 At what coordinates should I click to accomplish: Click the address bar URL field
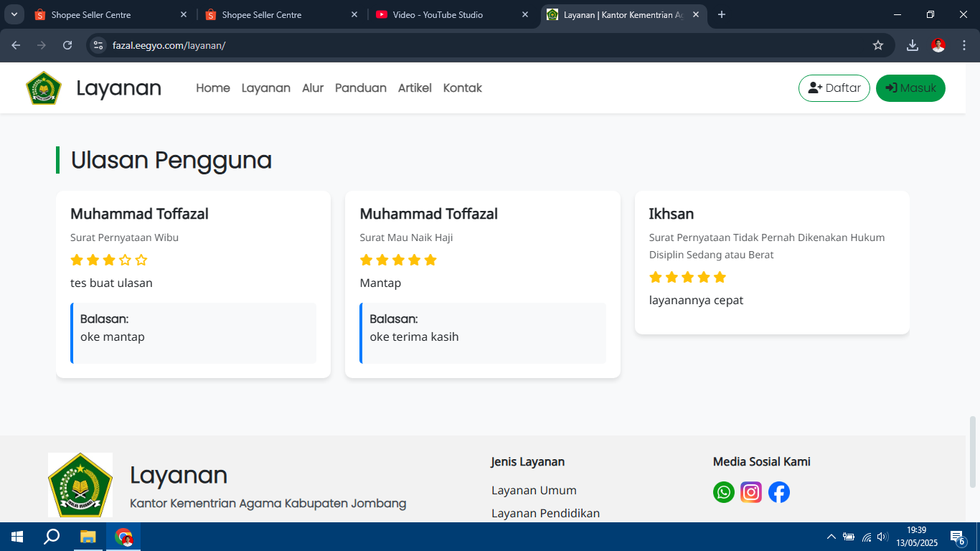430,45
